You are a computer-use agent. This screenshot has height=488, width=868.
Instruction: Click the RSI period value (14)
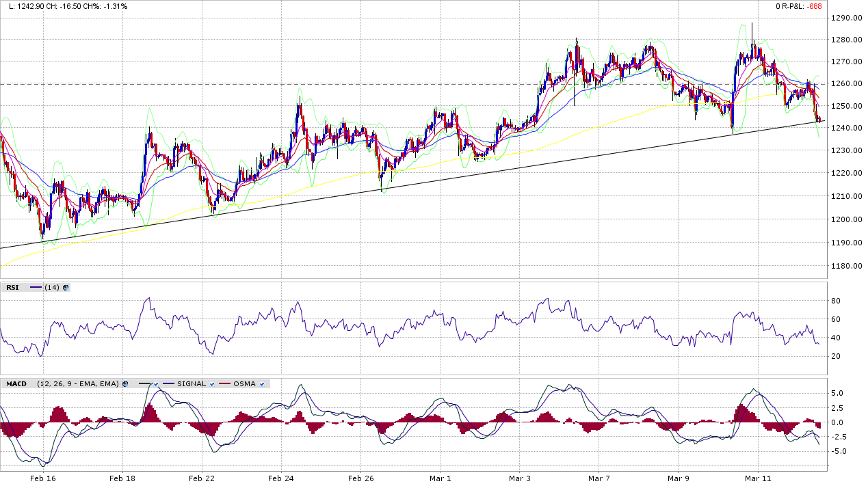point(52,288)
